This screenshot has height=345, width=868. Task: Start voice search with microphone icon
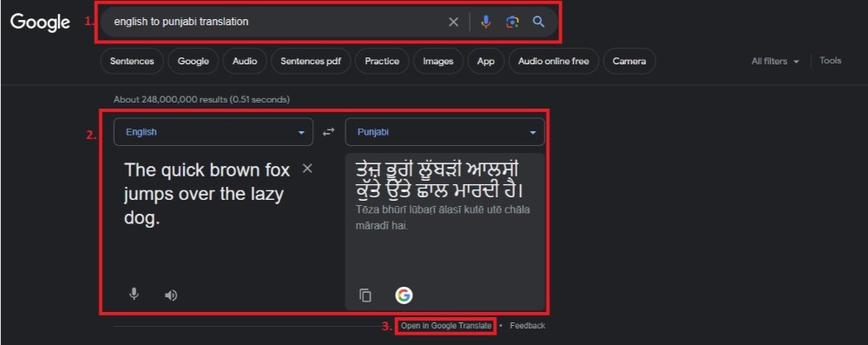coord(485,22)
